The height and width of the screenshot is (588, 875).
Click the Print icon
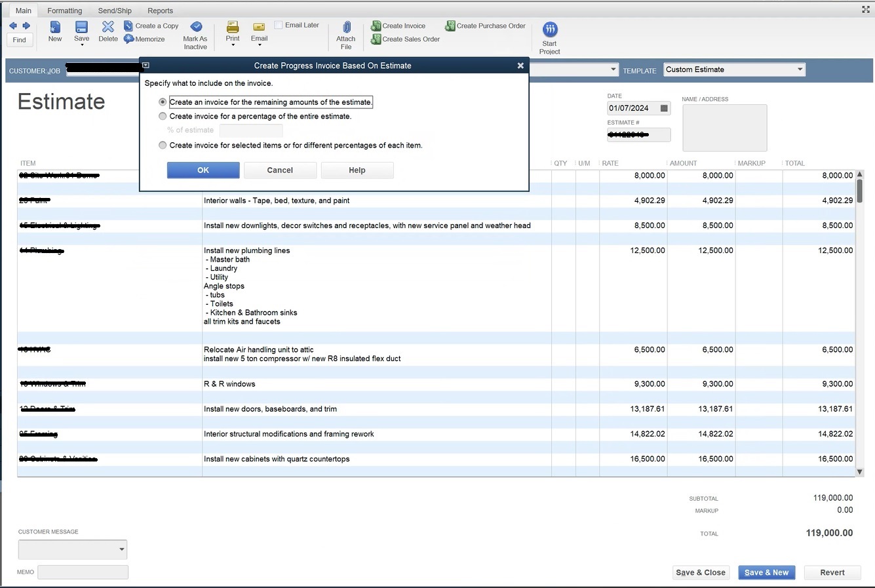[233, 27]
